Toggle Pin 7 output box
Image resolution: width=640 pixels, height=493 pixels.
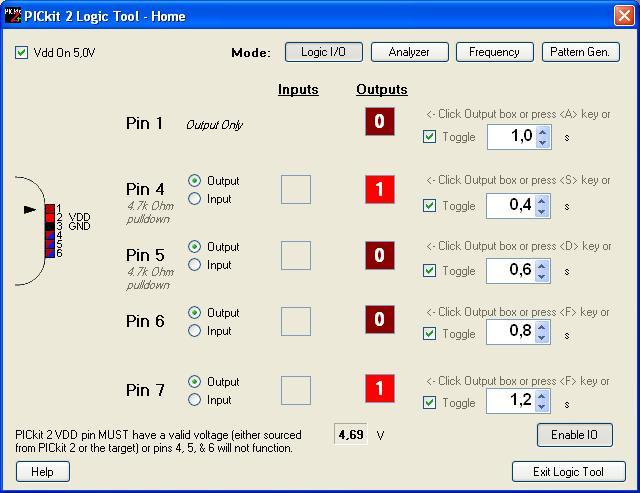pos(380,388)
